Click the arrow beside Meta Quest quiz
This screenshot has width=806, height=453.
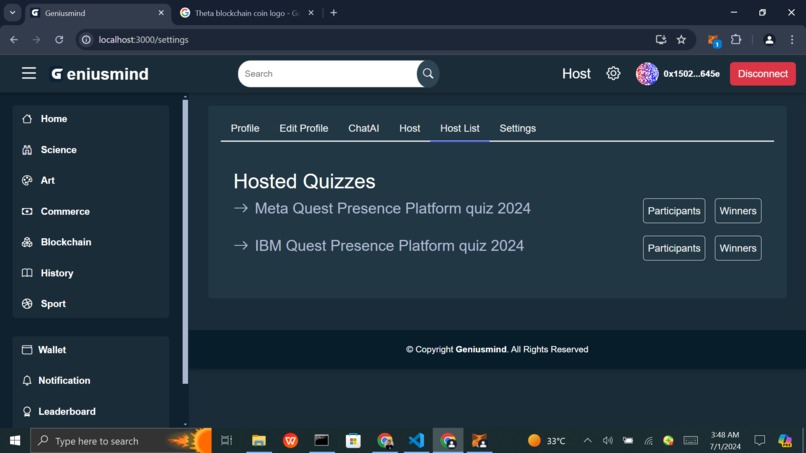click(x=241, y=208)
